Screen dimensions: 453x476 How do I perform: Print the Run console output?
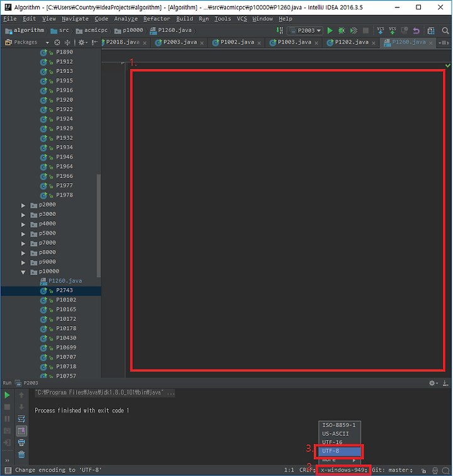pyautogui.click(x=21, y=443)
